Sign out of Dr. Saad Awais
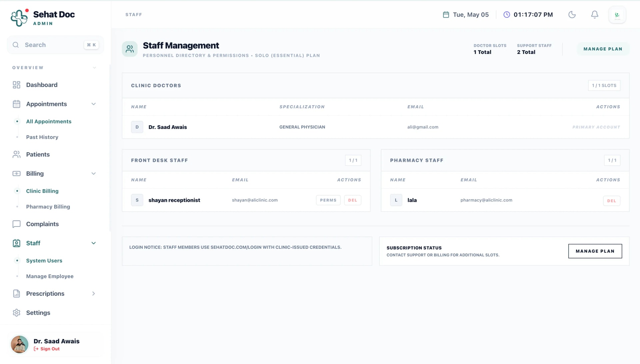 [x=47, y=349]
